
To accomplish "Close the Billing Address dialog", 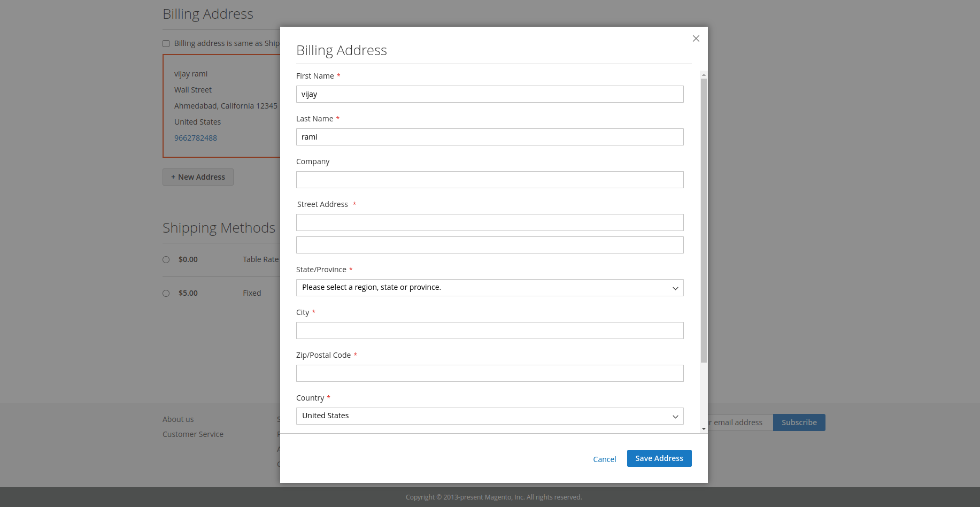I will pos(696,39).
